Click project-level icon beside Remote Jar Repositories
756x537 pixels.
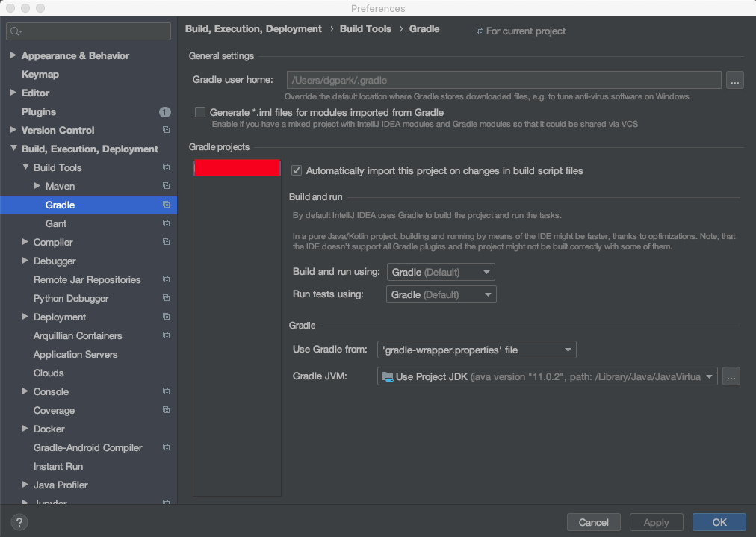[167, 279]
